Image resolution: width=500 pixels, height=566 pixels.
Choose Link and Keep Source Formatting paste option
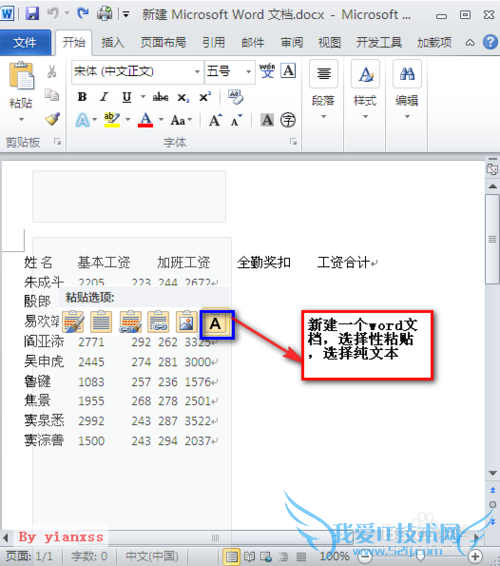pyautogui.click(x=130, y=322)
